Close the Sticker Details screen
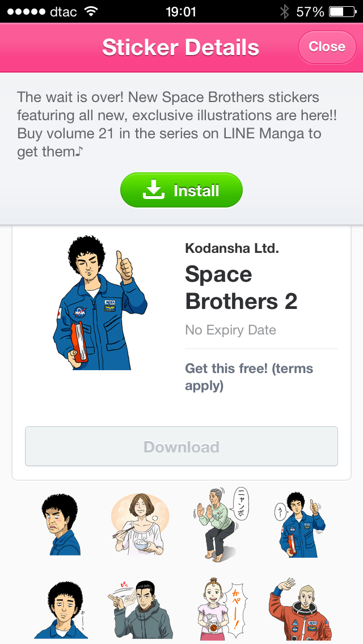 tap(327, 46)
